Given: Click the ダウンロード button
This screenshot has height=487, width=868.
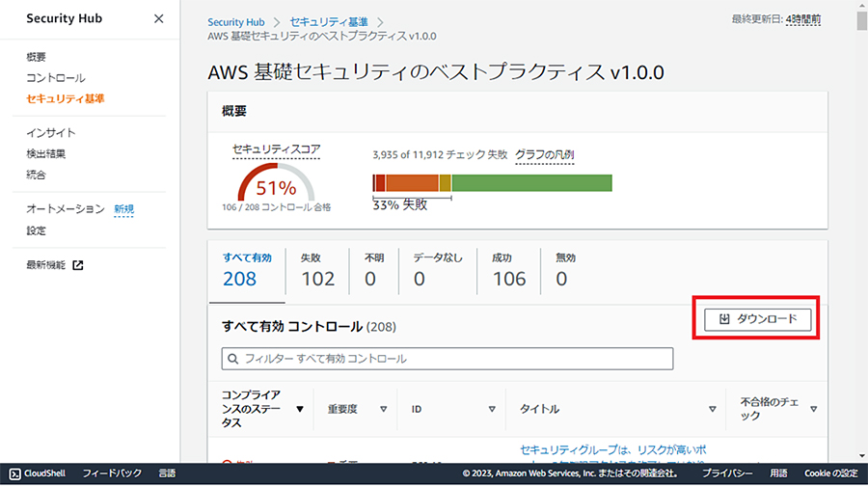Looking at the screenshot, I should (757, 319).
